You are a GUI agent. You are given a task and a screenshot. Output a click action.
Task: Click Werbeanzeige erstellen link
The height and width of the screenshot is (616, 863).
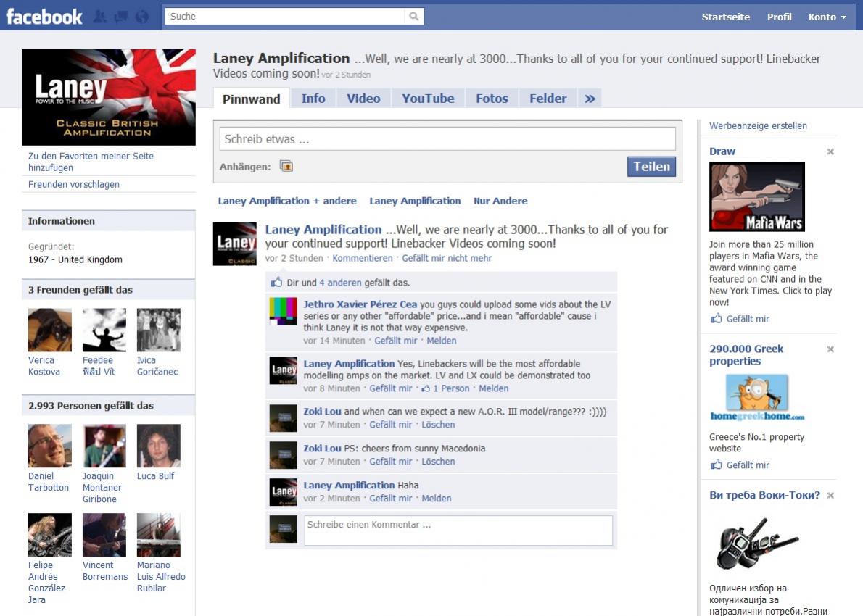pos(758,125)
